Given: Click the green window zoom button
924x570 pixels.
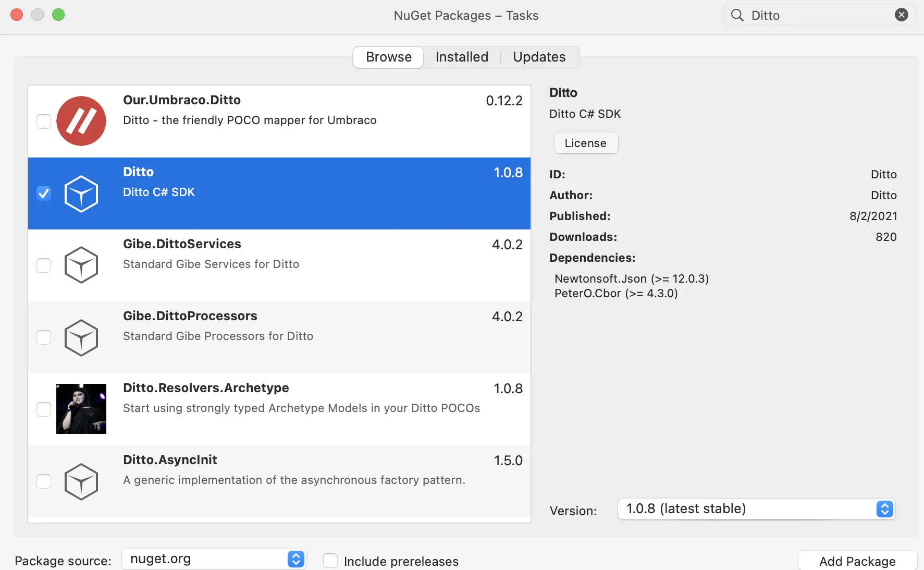Looking at the screenshot, I should click(x=58, y=15).
